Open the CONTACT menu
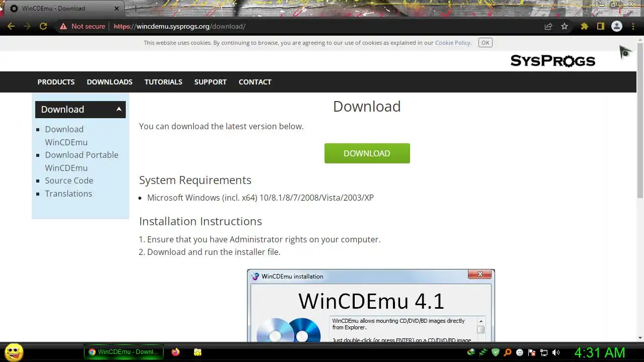 click(x=255, y=82)
